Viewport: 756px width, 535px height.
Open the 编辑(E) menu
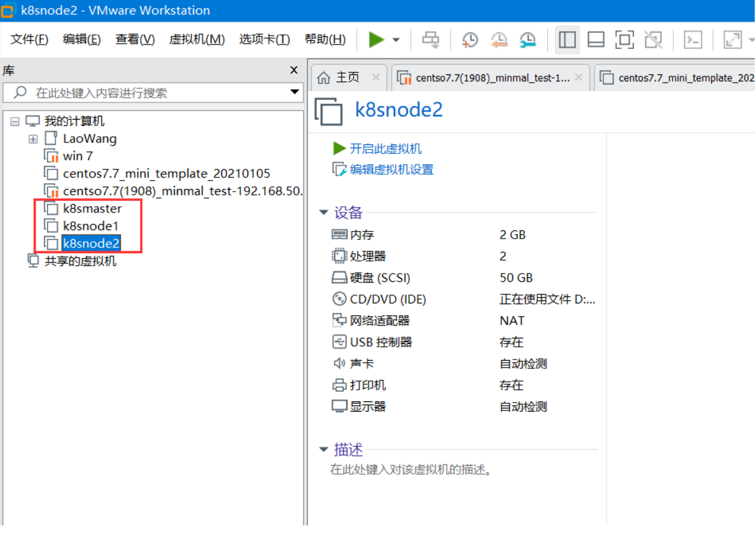coord(82,39)
